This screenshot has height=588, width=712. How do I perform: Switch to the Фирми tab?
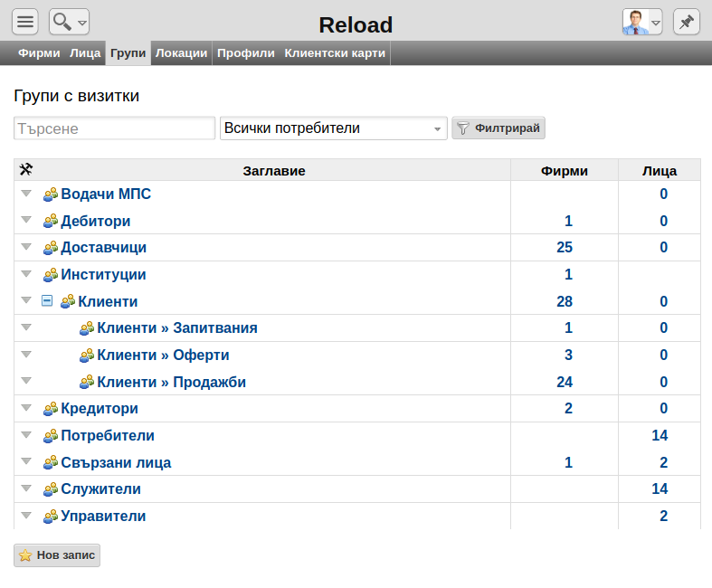[39, 53]
